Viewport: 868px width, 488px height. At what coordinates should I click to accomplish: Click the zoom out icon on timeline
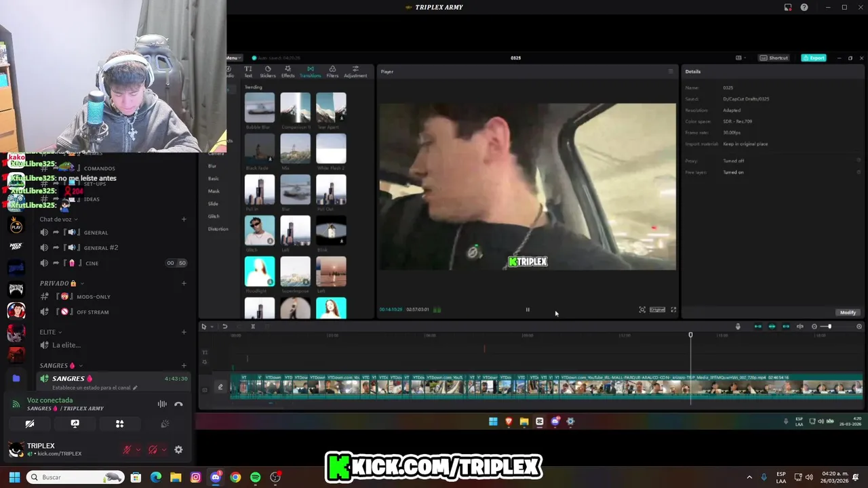point(814,327)
